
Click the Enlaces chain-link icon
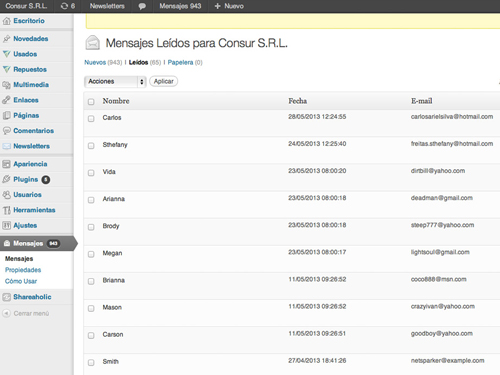pos(6,100)
